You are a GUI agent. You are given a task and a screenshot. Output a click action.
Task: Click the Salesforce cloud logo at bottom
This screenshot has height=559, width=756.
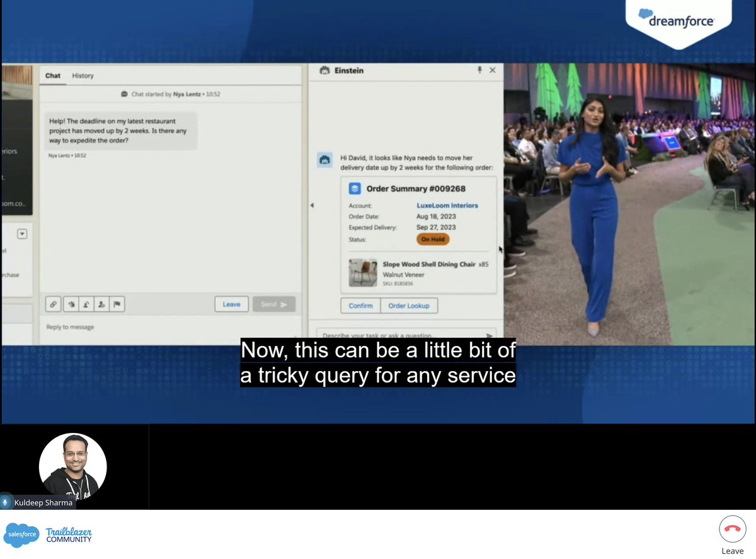point(22,534)
